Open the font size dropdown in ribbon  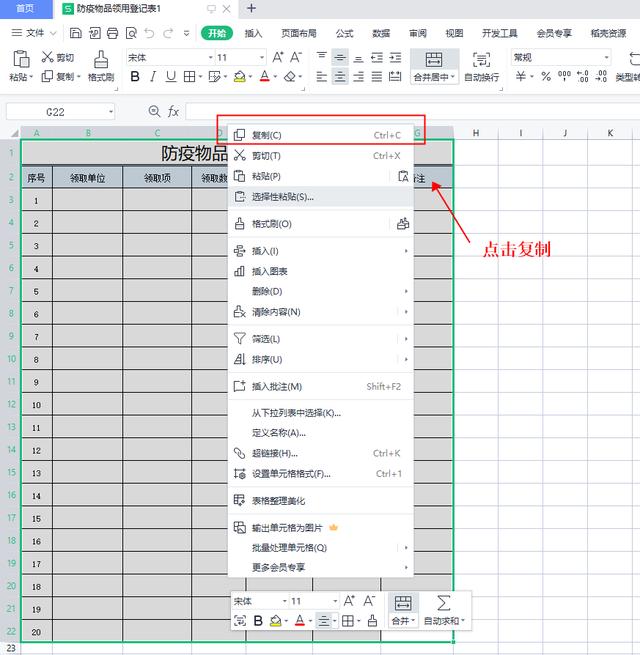[x=262, y=58]
